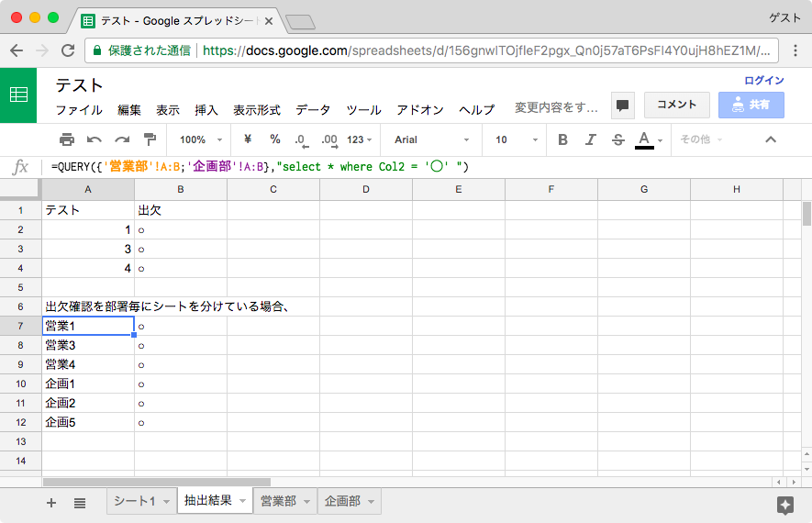Select the paint format tool

click(150, 139)
